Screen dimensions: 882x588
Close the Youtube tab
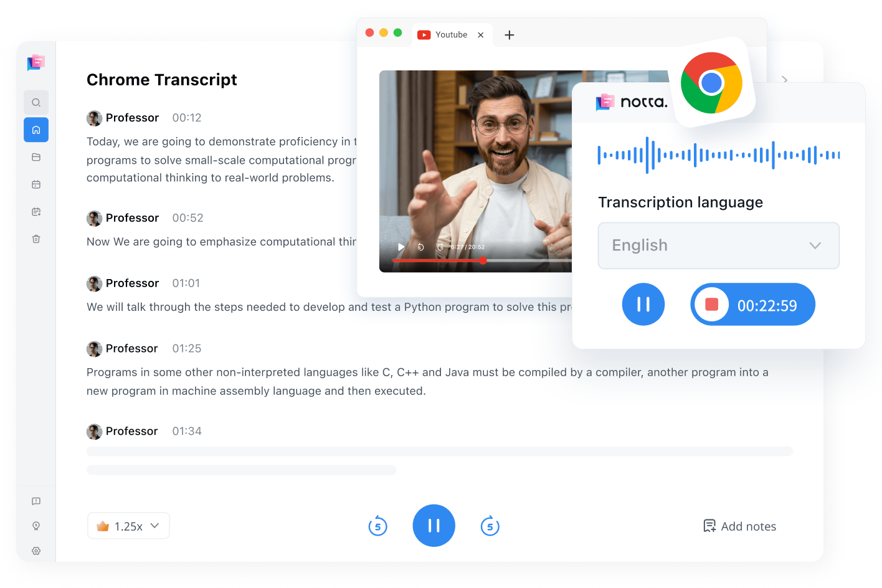(480, 35)
